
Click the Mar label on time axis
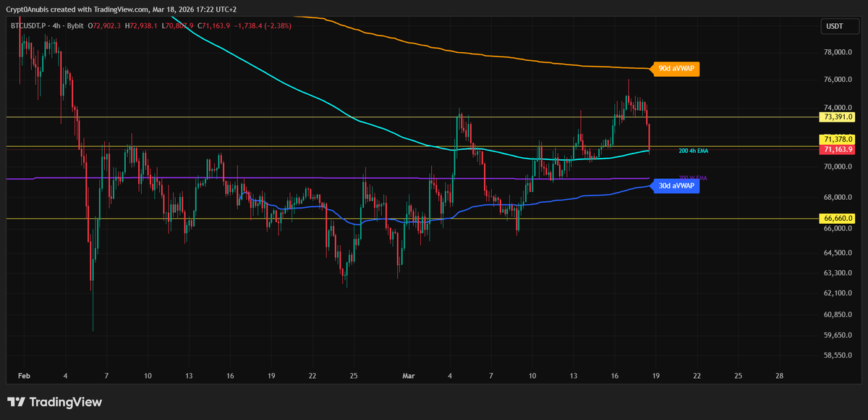408,377
